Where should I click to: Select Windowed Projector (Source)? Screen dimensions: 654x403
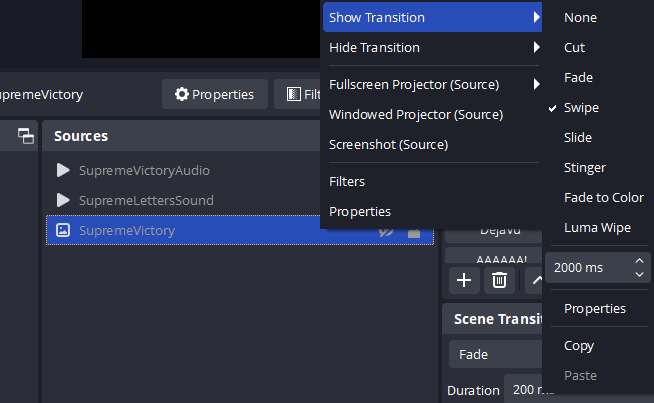[x=432, y=115]
